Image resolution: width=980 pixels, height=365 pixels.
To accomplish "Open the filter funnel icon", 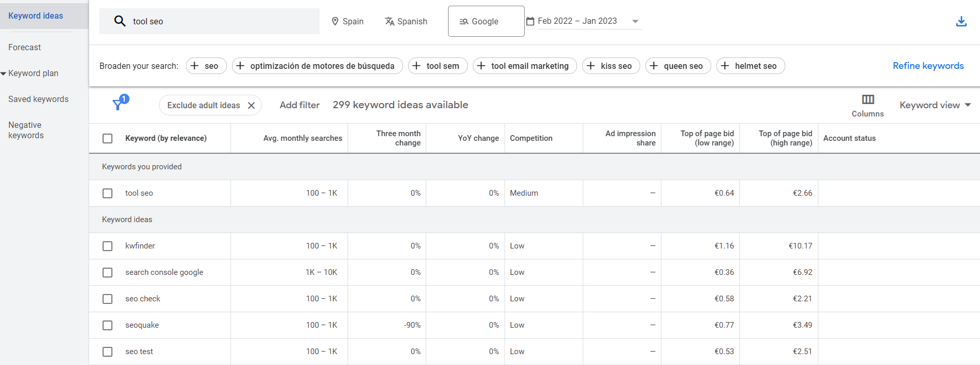I will (x=118, y=105).
